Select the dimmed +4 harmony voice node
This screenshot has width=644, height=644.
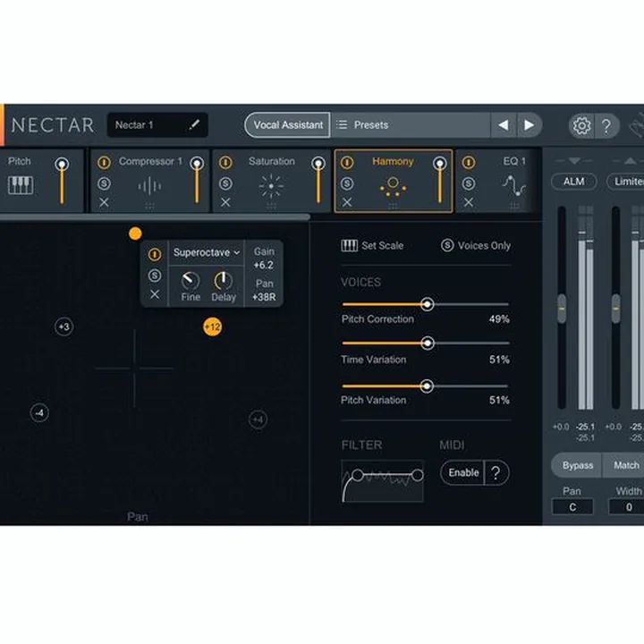(258, 419)
